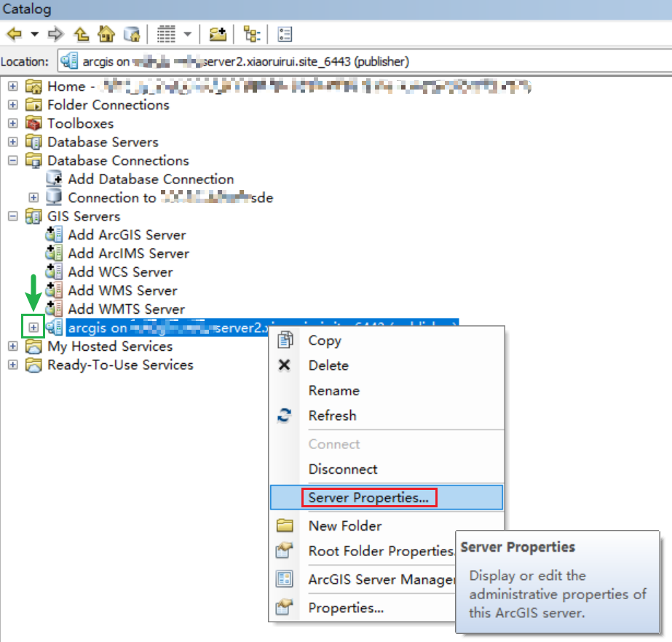Viewport: 672px width, 642px height.
Task: Choose New Folder from the context menu
Action: coord(387,526)
